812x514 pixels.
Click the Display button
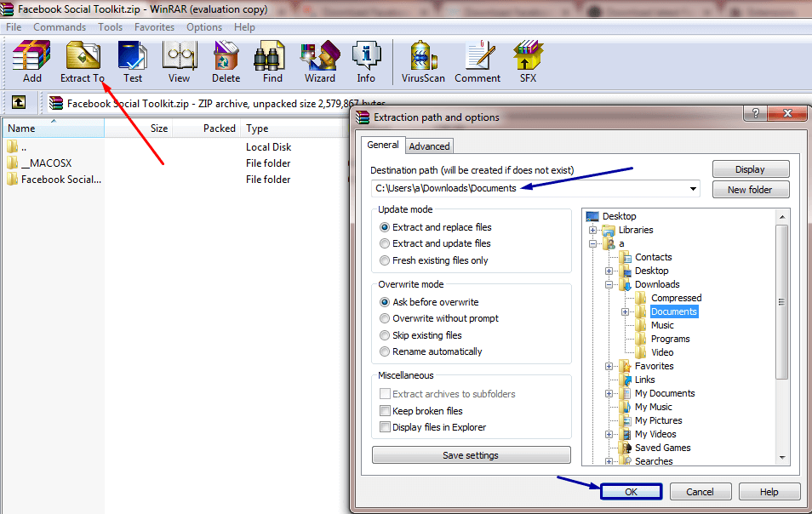751,169
